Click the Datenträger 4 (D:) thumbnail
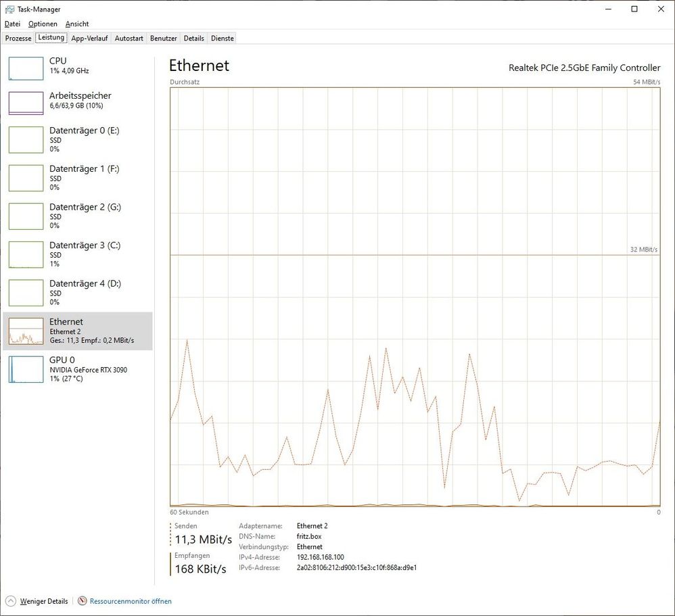675x616 pixels. coord(26,293)
